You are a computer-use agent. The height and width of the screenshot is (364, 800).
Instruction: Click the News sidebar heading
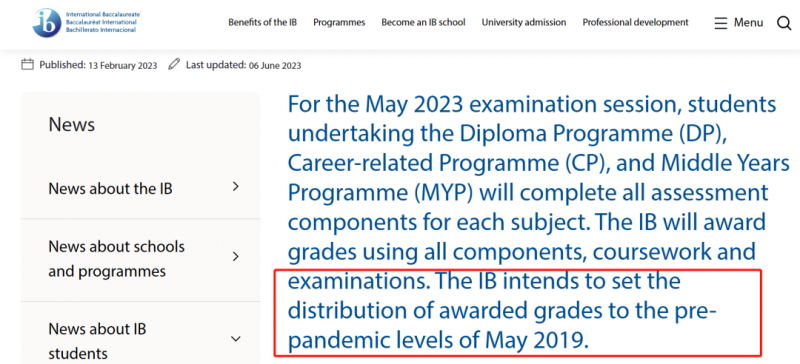[71, 125]
